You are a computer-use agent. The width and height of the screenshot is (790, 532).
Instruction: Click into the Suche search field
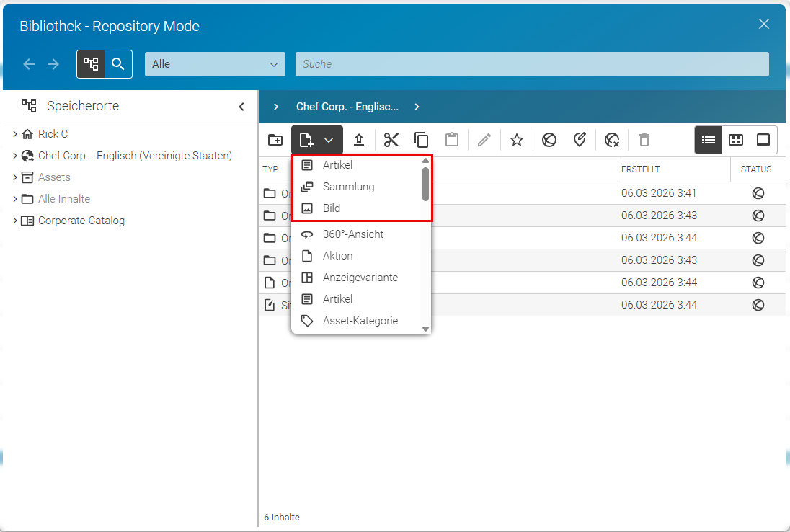click(532, 64)
